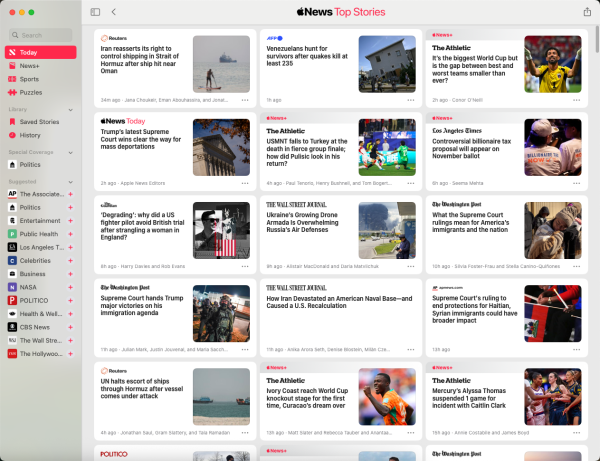
Task: Open Politics under Special Coverage
Action: [41, 165]
